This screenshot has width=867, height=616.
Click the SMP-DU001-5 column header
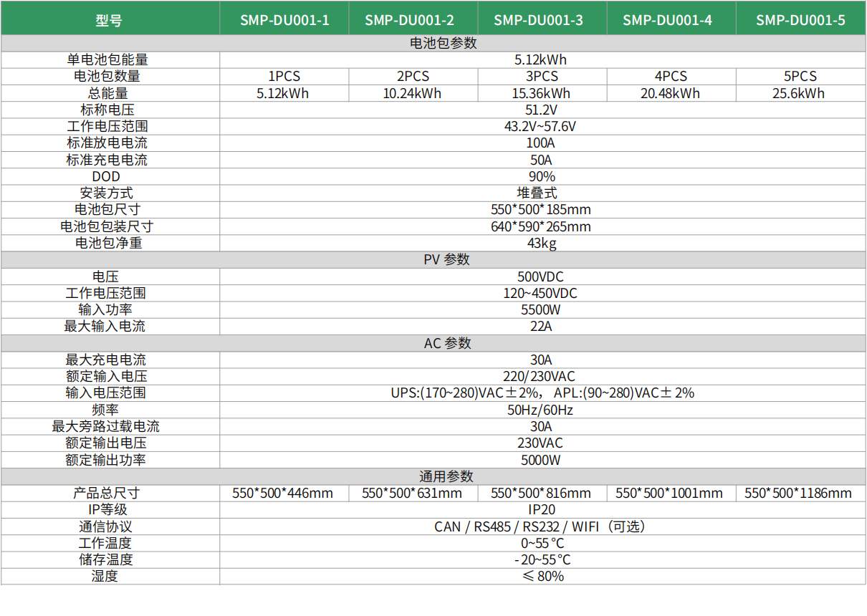(x=800, y=20)
